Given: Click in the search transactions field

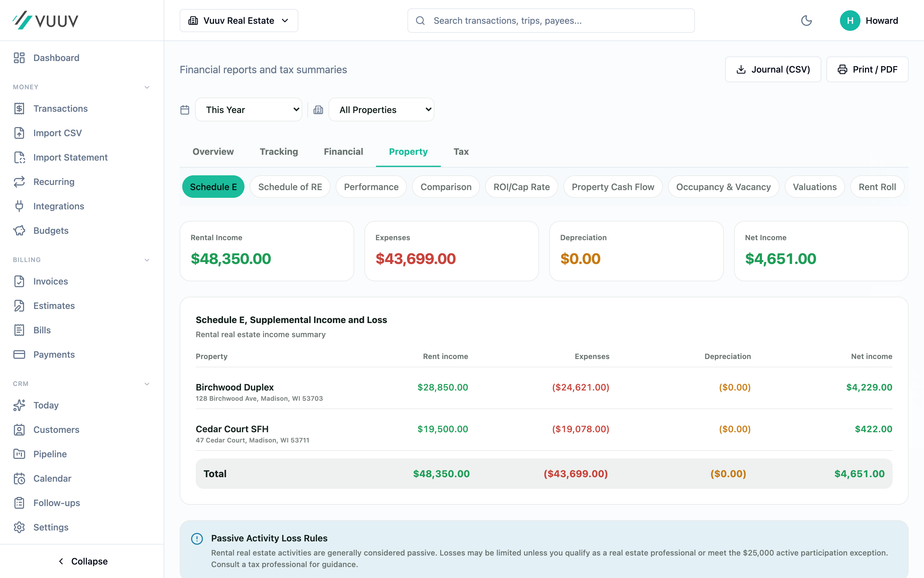Looking at the screenshot, I should tap(551, 21).
